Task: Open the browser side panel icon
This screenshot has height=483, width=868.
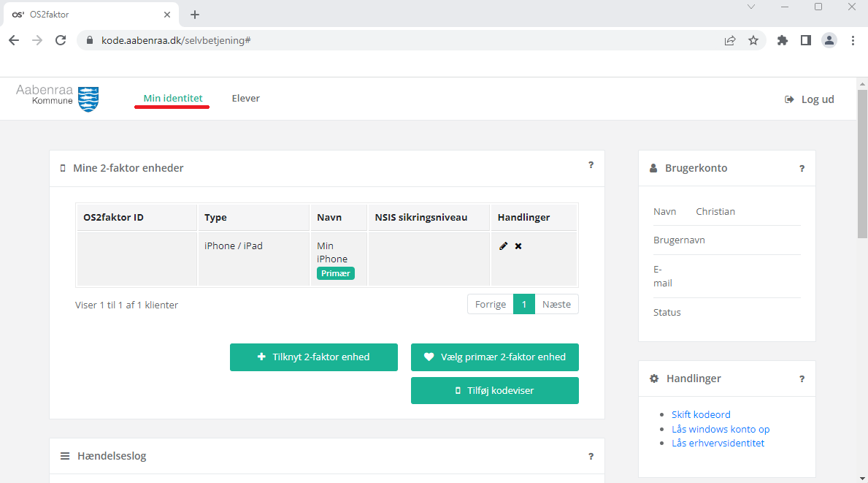Action: (805, 40)
